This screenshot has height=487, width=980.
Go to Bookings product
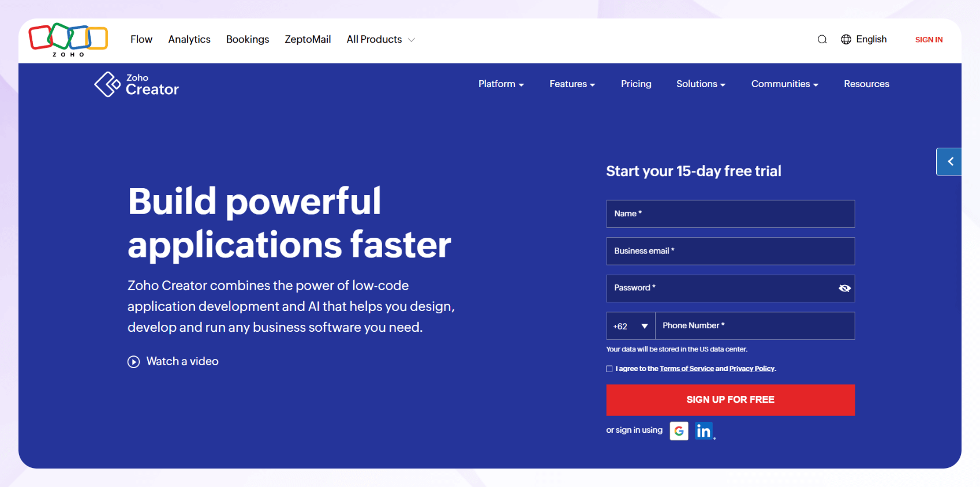(248, 39)
